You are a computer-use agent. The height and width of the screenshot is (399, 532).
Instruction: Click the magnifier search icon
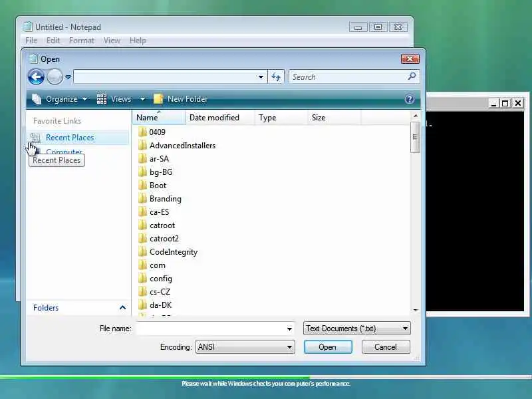point(412,76)
